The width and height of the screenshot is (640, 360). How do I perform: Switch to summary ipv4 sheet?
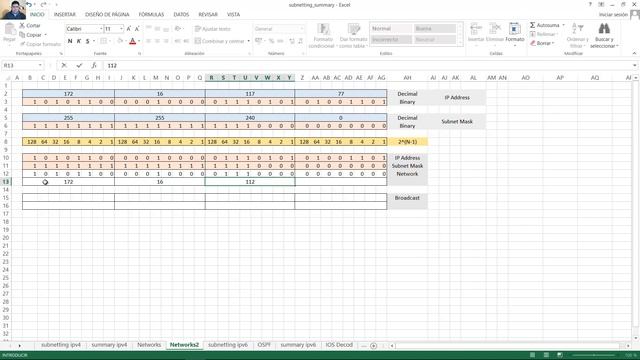point(109,345)
